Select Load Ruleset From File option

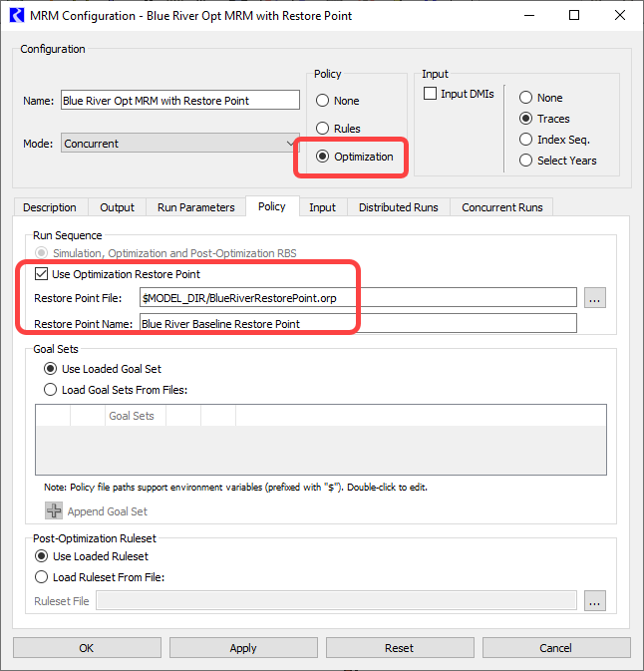(x=42, y=576)
